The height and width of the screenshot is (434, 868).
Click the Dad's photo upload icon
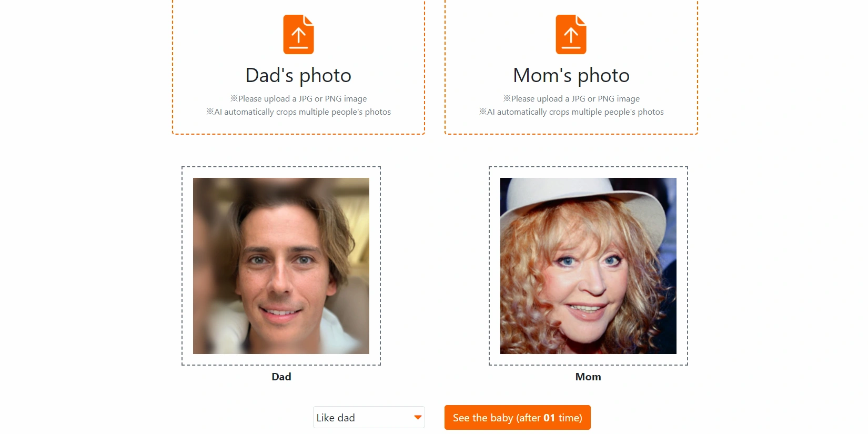coord(298,35)
